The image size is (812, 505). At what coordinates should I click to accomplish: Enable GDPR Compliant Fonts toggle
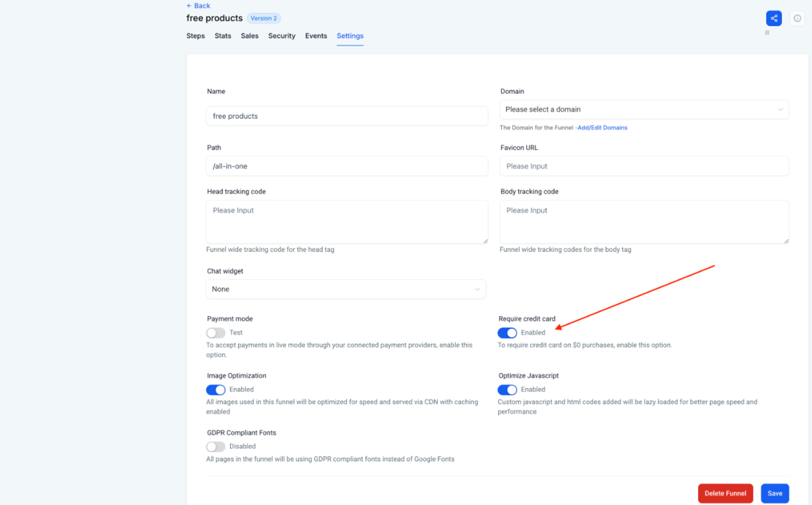pos(216,447)
